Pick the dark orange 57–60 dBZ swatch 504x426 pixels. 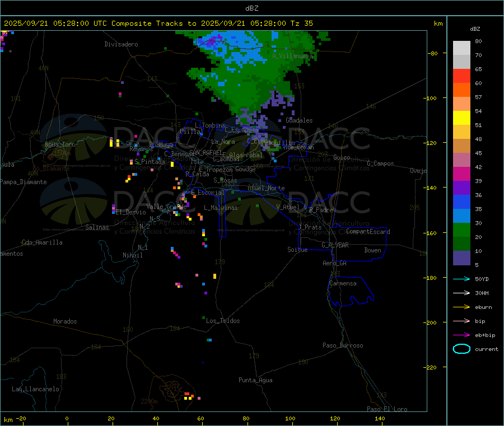point(461,90)
